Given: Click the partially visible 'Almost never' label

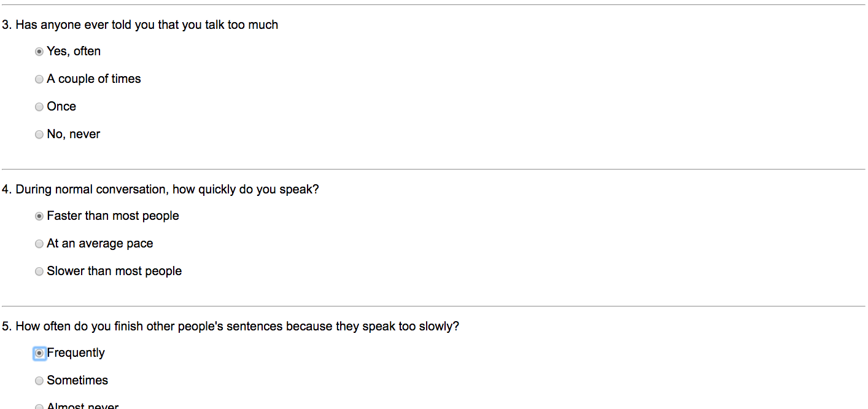Looking at the screenshot, I should pyautogui.click(x=83, y=406).
